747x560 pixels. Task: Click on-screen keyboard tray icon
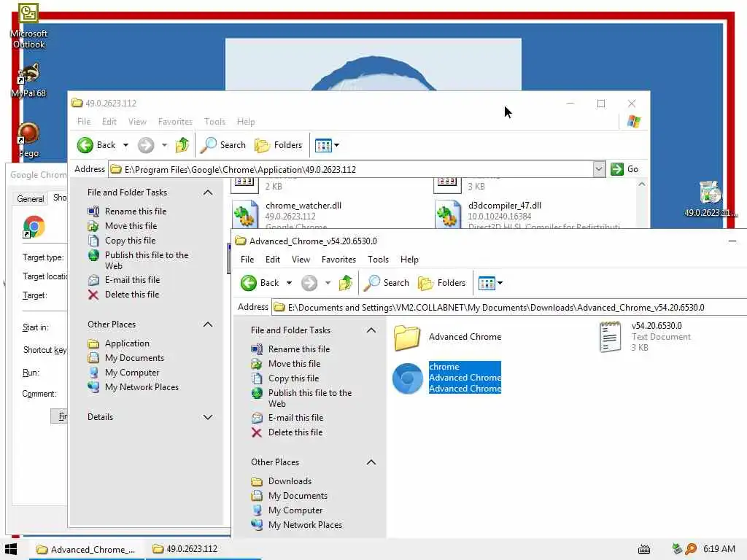[644, 550]
